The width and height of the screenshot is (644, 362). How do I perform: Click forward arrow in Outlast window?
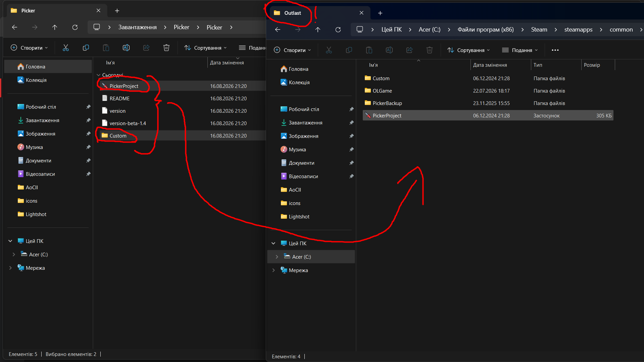pos(298,30)
